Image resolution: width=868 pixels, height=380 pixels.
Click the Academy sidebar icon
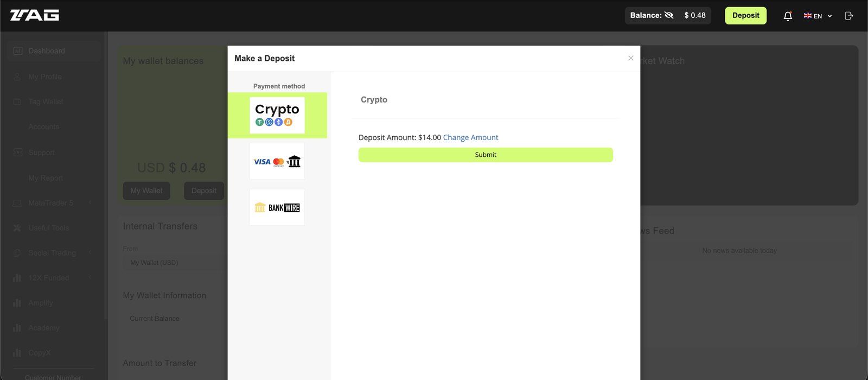click(17, 328)
